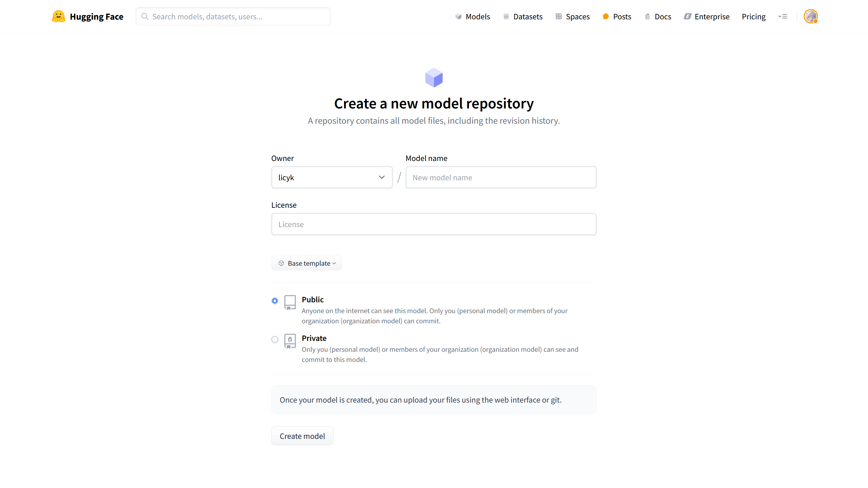This screenshot has width=868, height=488.
Task: Click the Hugging Face home link text
Action: [96, 17]
